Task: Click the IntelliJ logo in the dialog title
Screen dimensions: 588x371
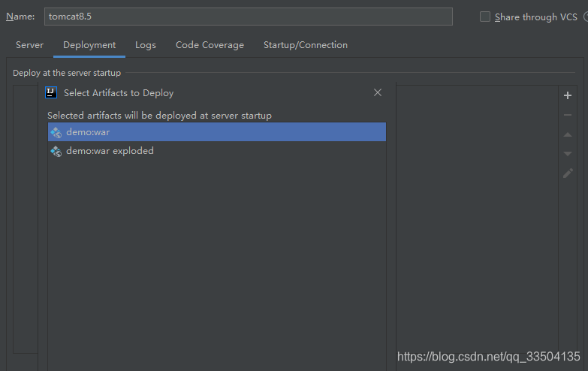Action: (x=51, y=92)
